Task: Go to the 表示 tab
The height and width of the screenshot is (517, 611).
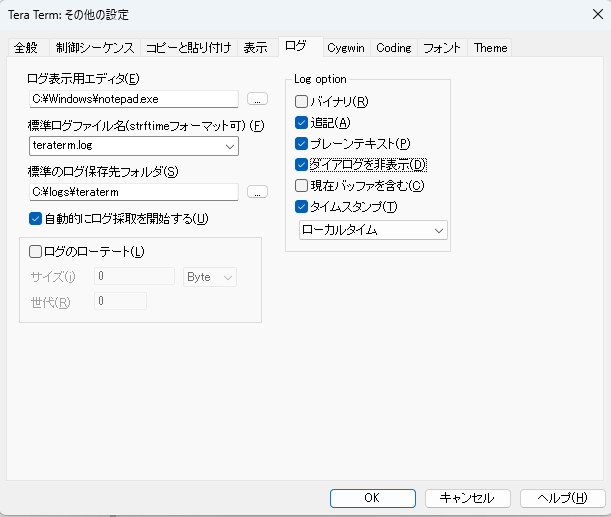Action: (x=256, y=48)
